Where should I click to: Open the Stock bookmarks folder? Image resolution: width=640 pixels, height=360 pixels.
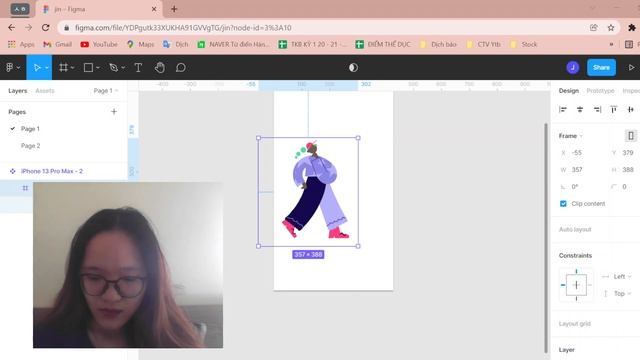[x=524, y=44]
